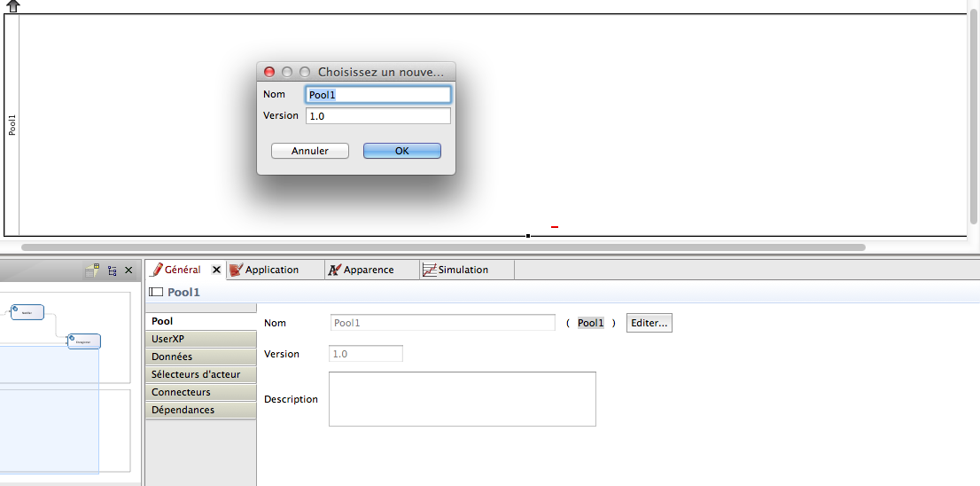Switch to the Apparence tab
The height and width of the screenshot is (486, 980).
(368, 270)
